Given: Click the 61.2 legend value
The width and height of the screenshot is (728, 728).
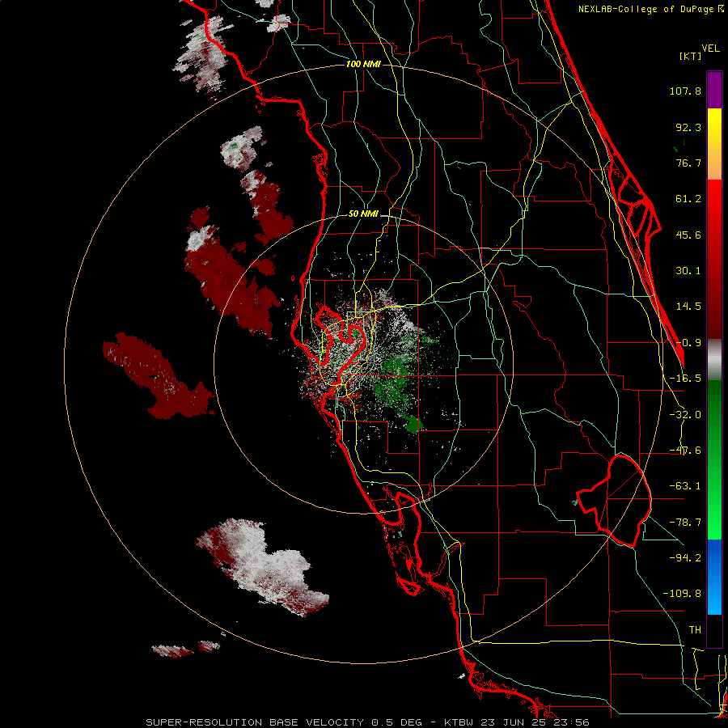Looking at the screenshot, I should click(688, 199).
